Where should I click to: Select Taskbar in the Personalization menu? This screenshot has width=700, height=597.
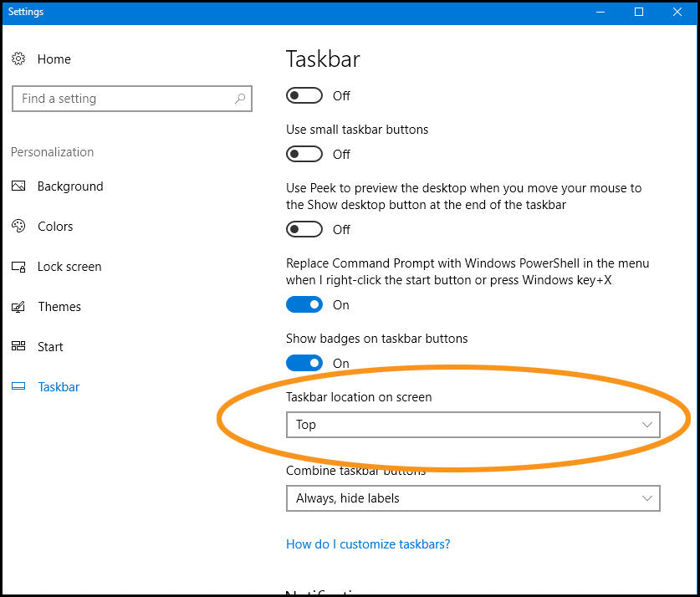[x=58, y=386]
